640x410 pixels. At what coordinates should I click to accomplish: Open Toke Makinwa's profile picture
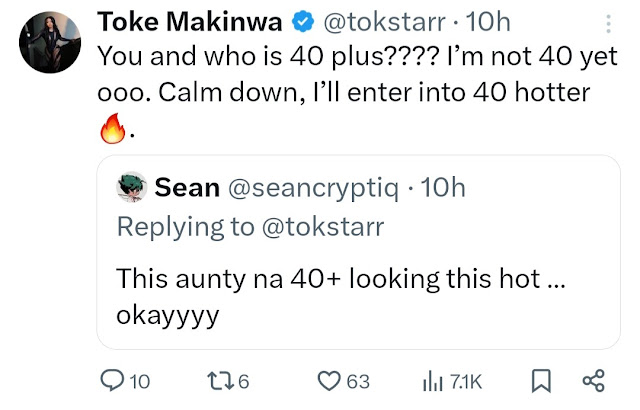pyautogui.click(x=49, y=43)
